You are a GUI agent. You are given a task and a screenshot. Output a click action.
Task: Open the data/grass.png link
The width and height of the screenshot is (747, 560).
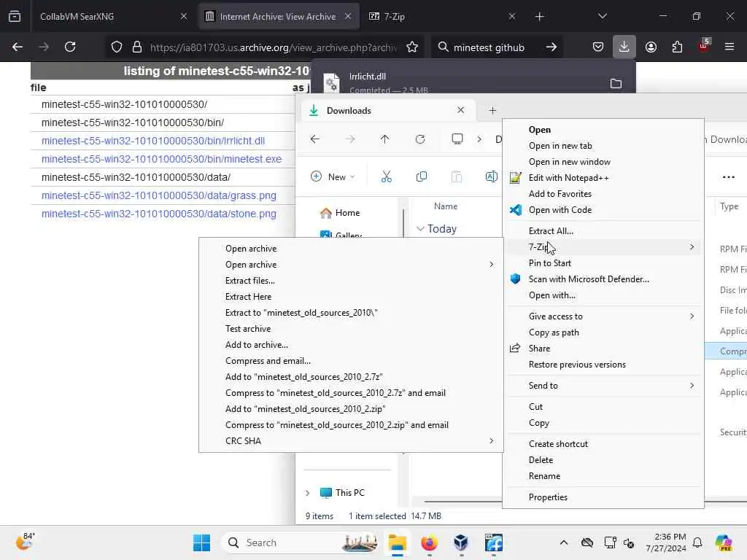coord(158,195)
